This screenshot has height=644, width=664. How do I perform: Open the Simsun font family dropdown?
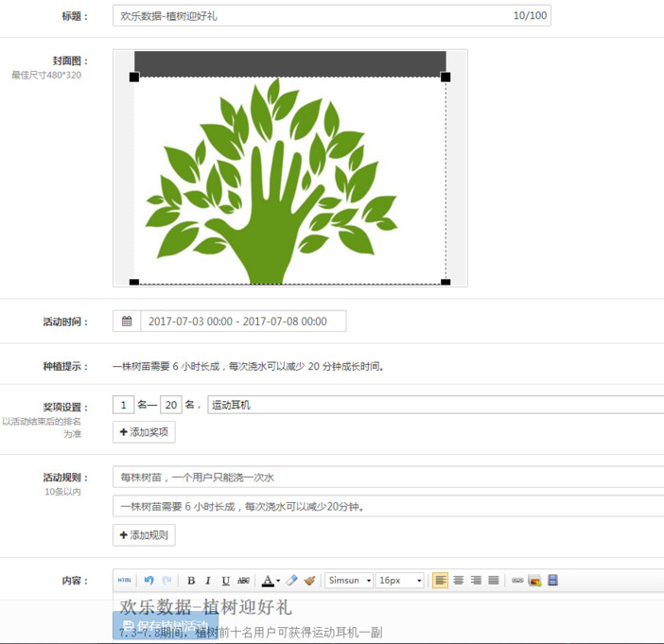[348, 581]
